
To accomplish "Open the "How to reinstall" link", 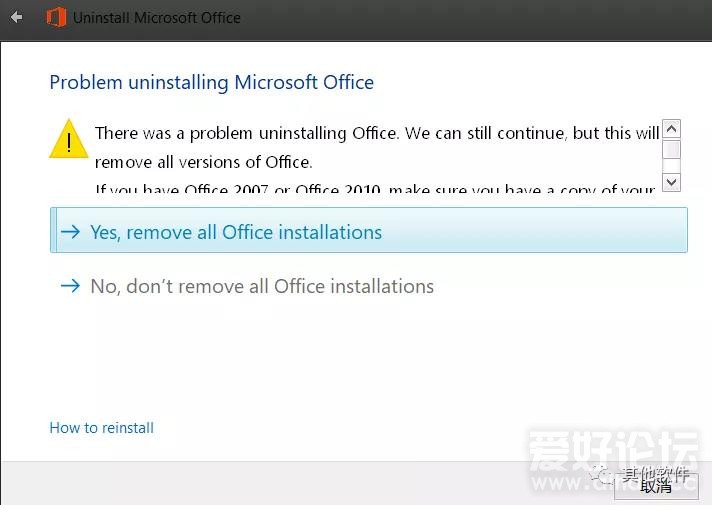I will click(102, 428).
